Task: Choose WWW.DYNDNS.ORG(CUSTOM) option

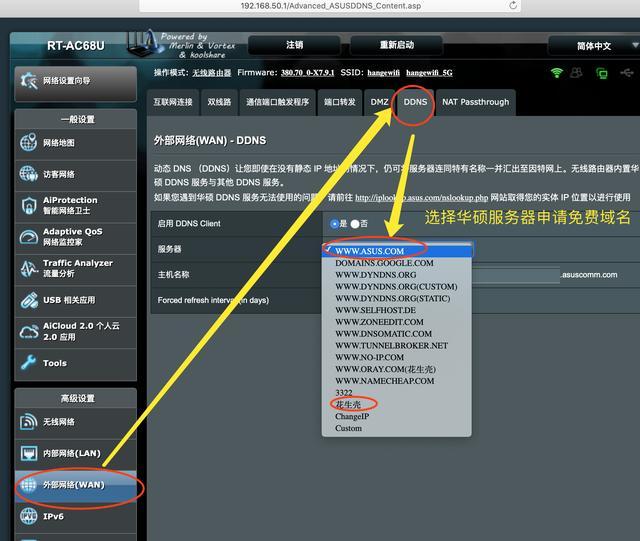Action: (397, 287)
